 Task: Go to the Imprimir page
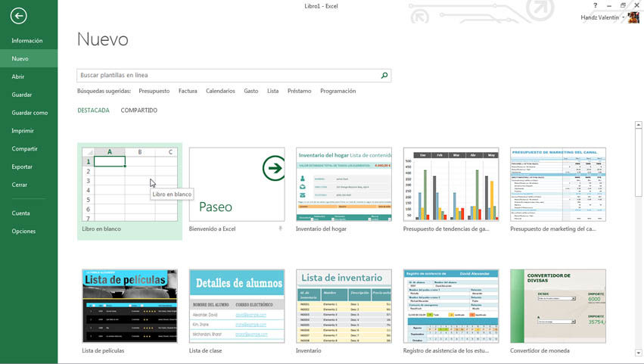click(23, 131)
